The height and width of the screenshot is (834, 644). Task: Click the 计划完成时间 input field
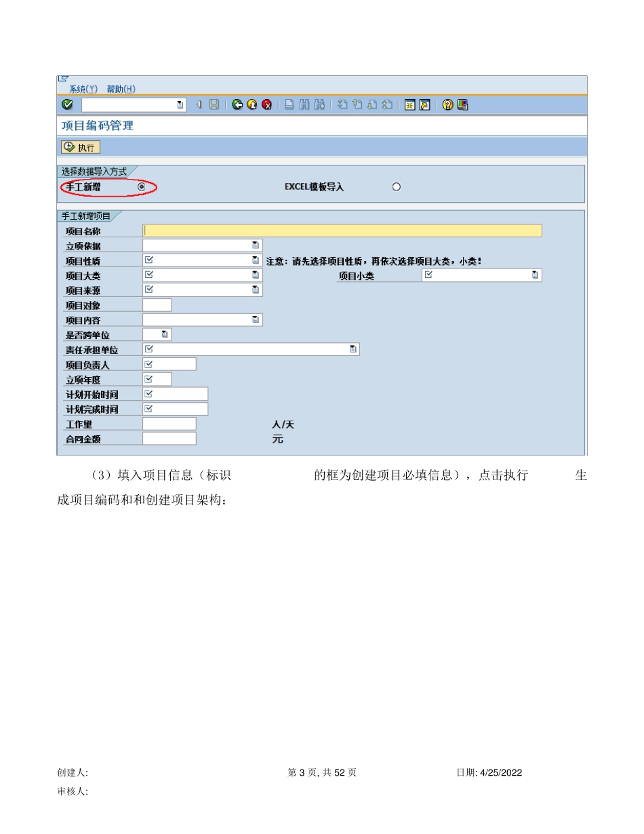[176, 409]
